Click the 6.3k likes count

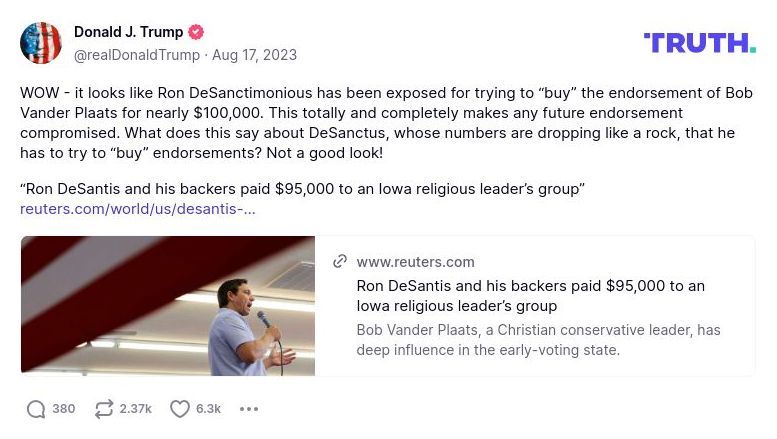point(209,409)
